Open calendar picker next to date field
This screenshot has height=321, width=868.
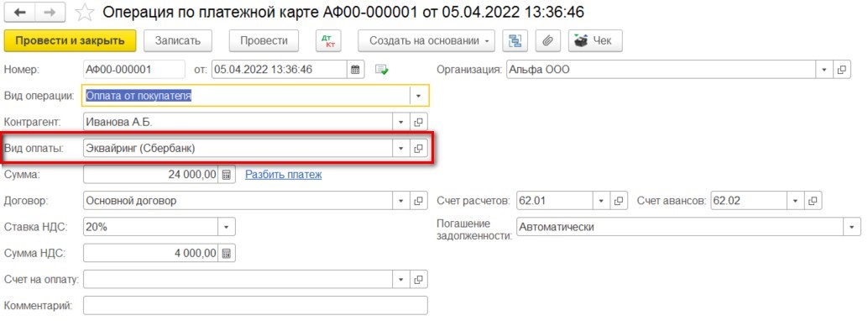tap(355, 70)
